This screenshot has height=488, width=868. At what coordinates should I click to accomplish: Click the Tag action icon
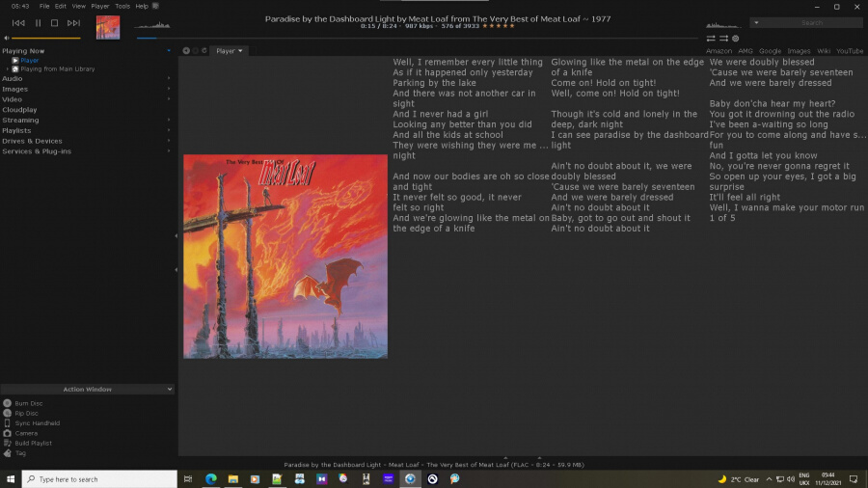(7, 453)
